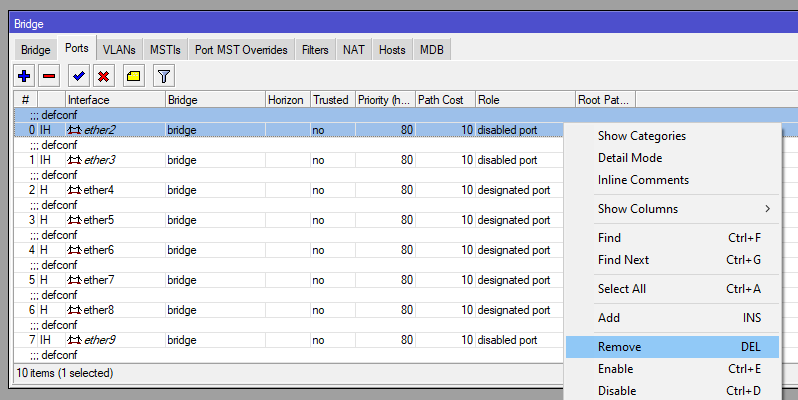Open the Hosts tab
This screenshot has width=798, height=400.
pos(392,50)
